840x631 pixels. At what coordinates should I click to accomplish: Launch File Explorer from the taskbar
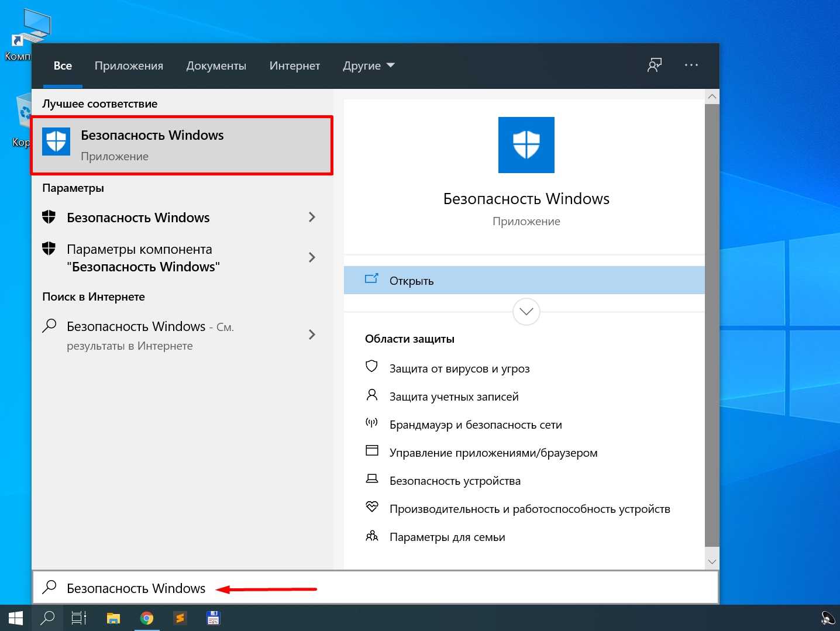113,618
